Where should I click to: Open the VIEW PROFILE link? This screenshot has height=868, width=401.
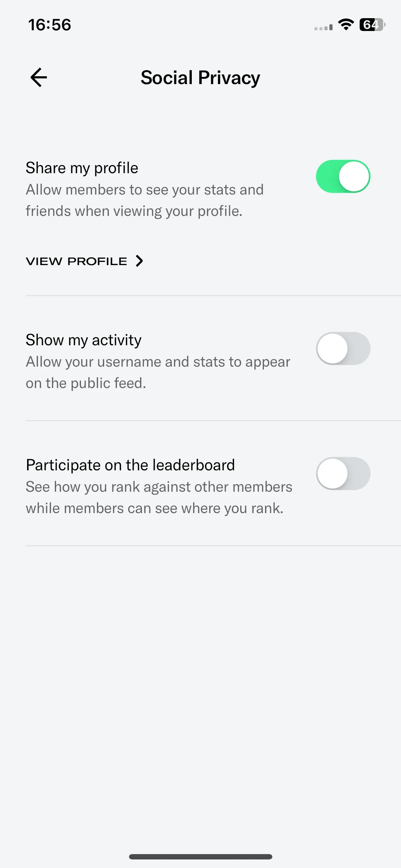point(84,261)
